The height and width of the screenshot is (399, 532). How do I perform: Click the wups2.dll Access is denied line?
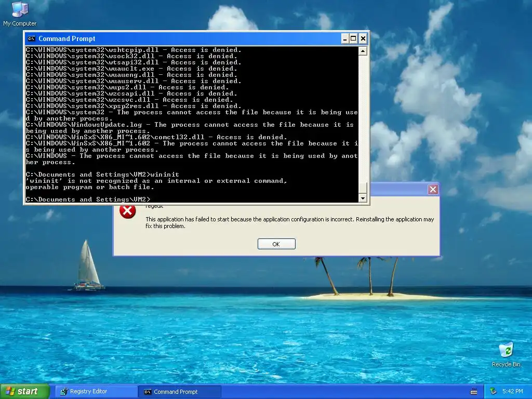[127, 87]
